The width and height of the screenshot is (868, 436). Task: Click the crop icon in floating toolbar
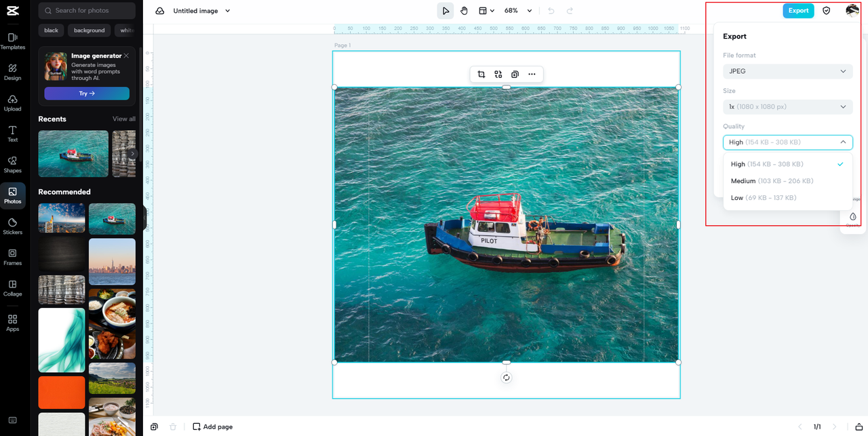click(481, 74)
